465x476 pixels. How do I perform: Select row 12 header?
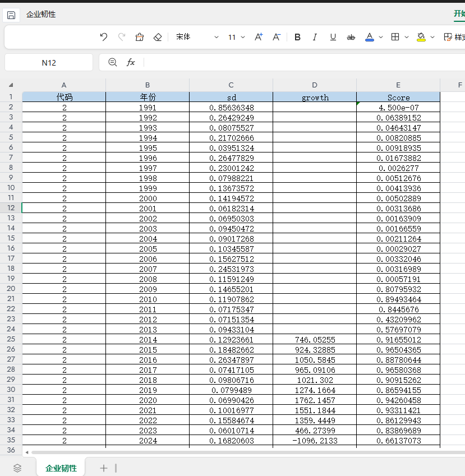coord(11,208)
